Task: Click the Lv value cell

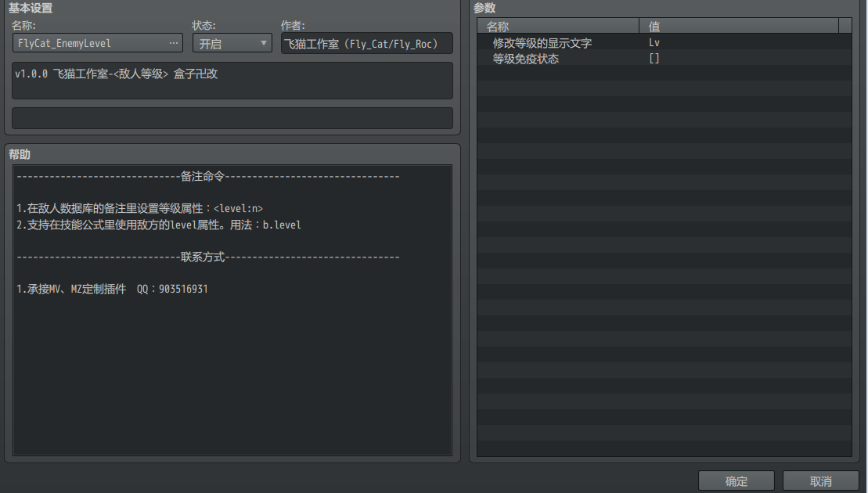Action: (x=654, y=42)
